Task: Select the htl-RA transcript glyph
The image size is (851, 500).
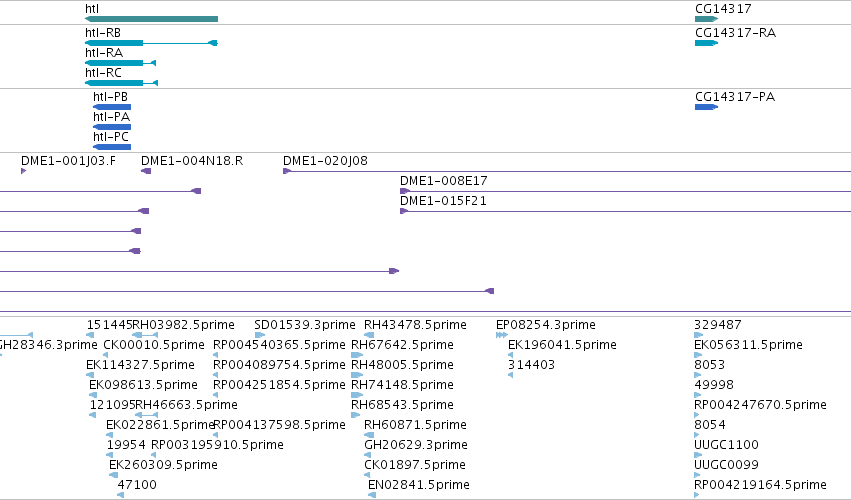Action: [x=120, y=63]
